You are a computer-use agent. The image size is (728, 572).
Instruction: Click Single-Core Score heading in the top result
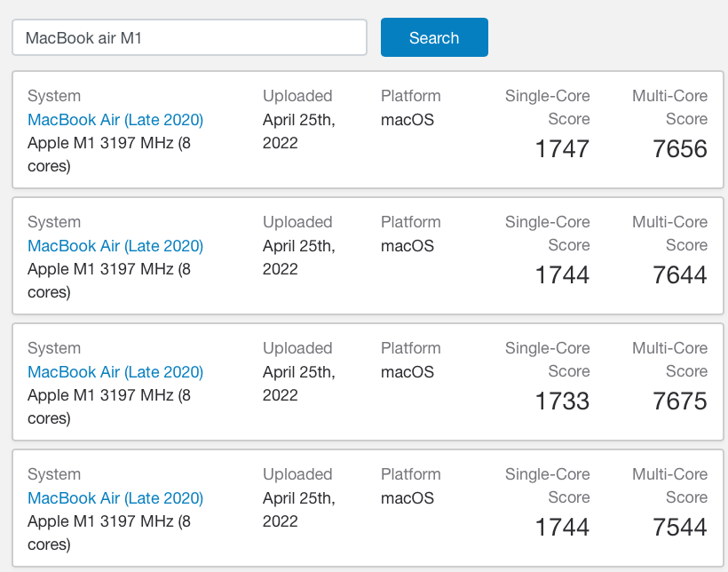click(x=548, y=107)
